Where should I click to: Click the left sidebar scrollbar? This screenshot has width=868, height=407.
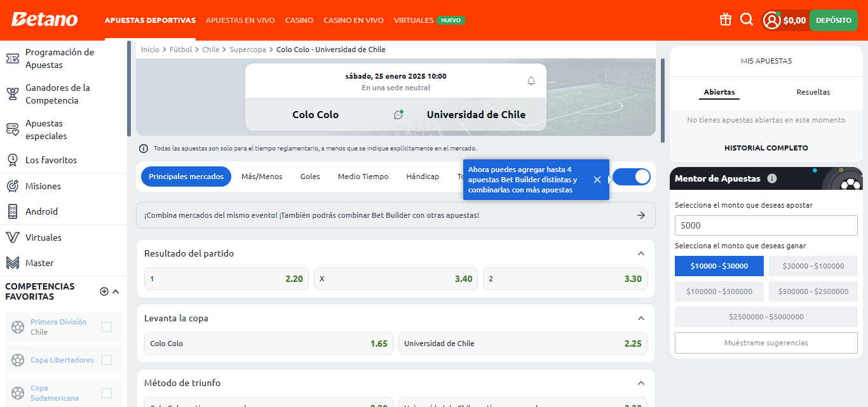pyautogui.click(x=129, y=89)
